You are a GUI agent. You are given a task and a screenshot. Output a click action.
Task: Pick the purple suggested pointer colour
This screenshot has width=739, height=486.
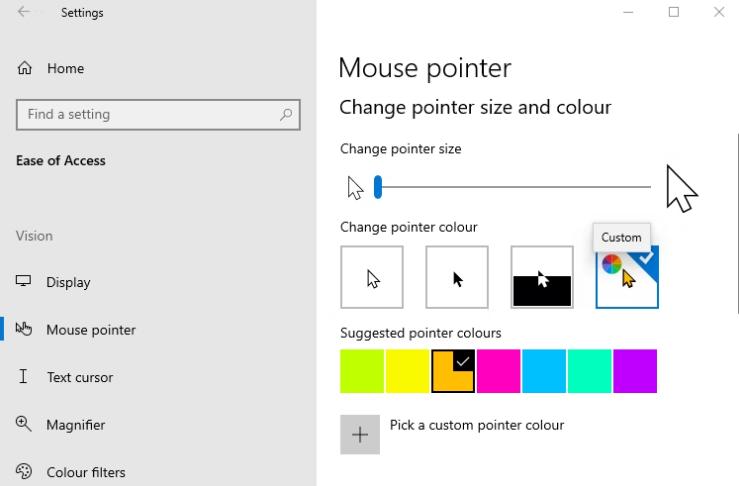pyautogui.click(x=635, y=371)
